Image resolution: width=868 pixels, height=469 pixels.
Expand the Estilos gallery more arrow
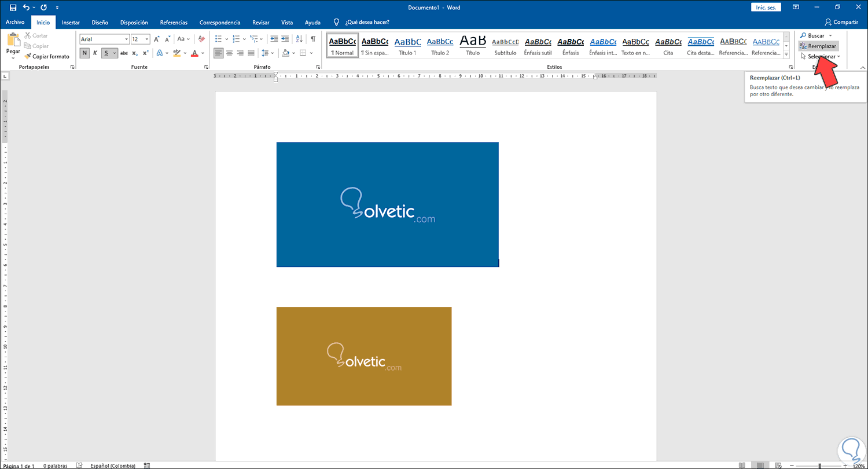click(x=786, y=54)
